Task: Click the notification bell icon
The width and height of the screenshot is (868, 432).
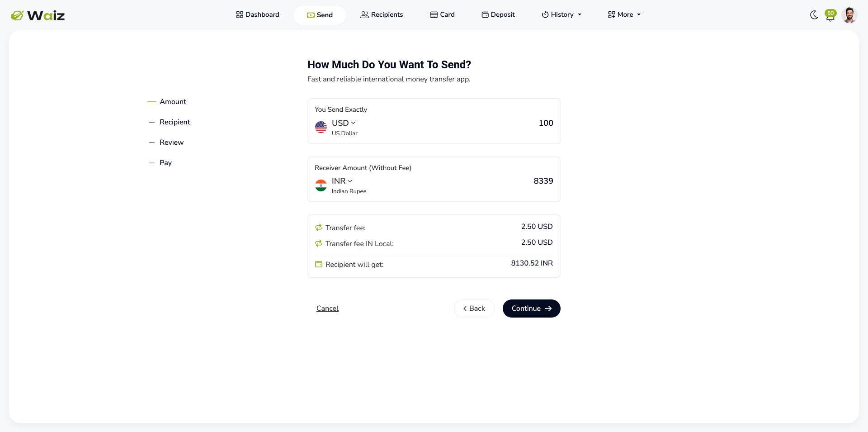Action: (831, 17)
